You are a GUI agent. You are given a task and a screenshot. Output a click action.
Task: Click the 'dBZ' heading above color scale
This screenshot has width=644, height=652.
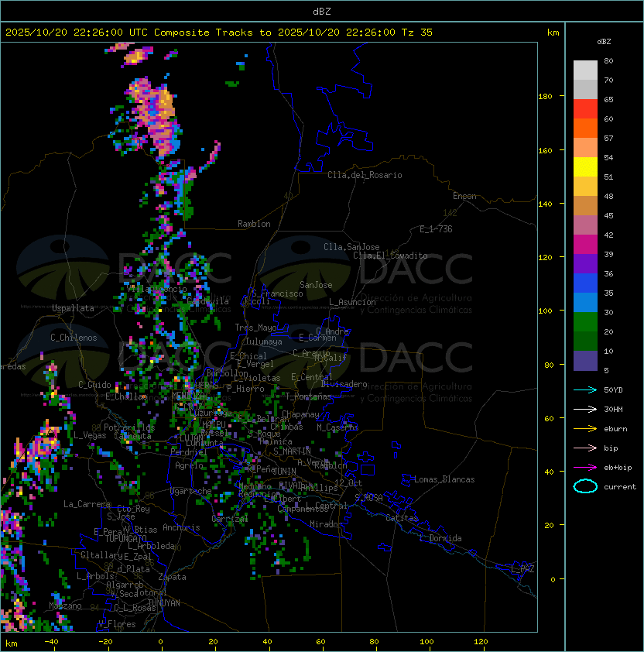click(x=604, y=42)
